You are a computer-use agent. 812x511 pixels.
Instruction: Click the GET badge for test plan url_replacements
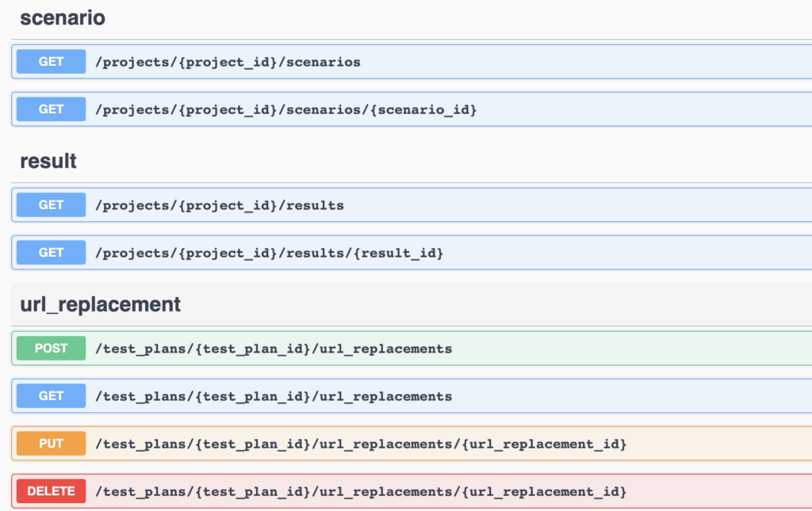pyautogui.click(x=50, y=395)
